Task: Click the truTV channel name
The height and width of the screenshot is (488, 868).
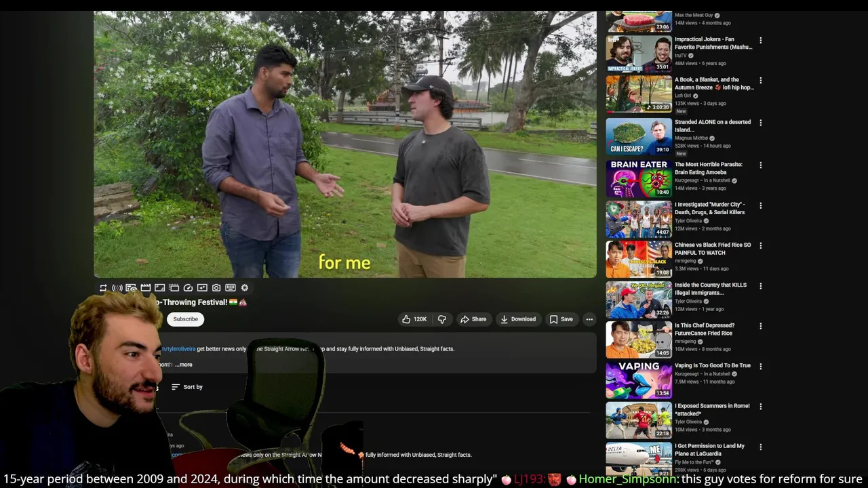Action: click(681, 56)
